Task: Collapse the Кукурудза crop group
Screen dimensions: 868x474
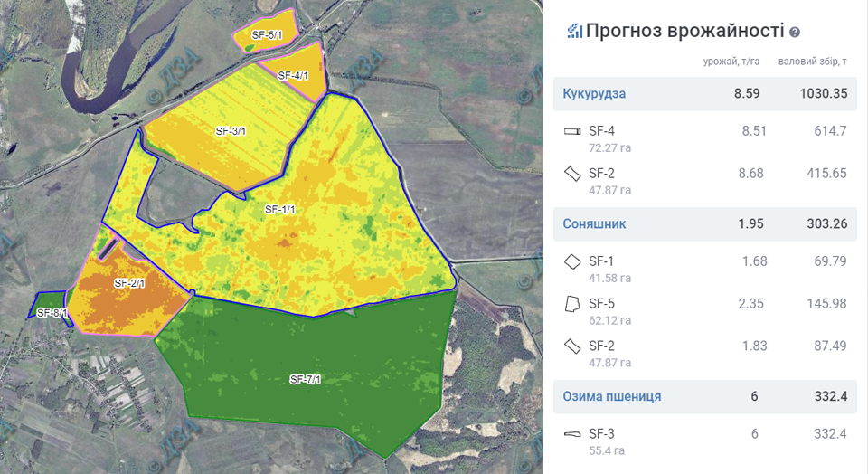Action: click(594, 93)
